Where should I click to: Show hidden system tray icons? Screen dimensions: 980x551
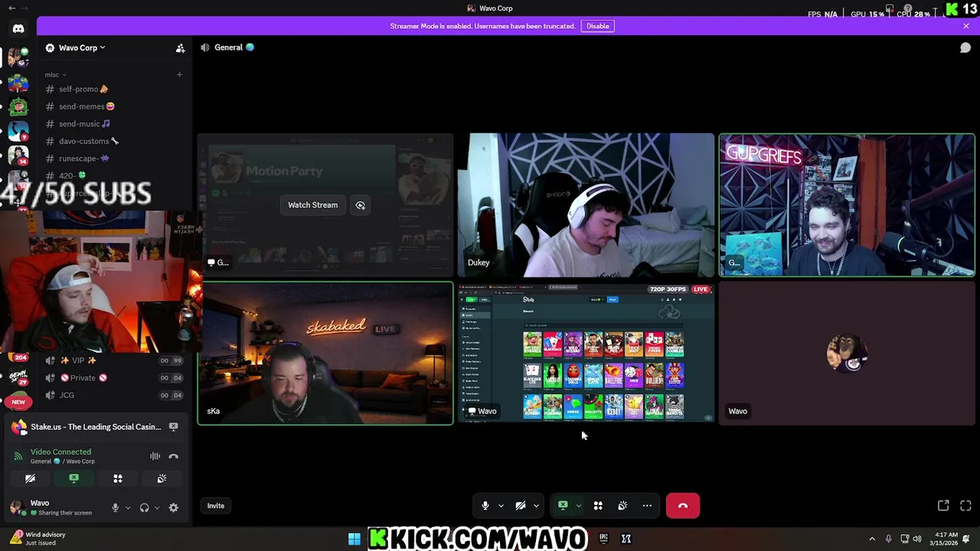coord(872,539)
